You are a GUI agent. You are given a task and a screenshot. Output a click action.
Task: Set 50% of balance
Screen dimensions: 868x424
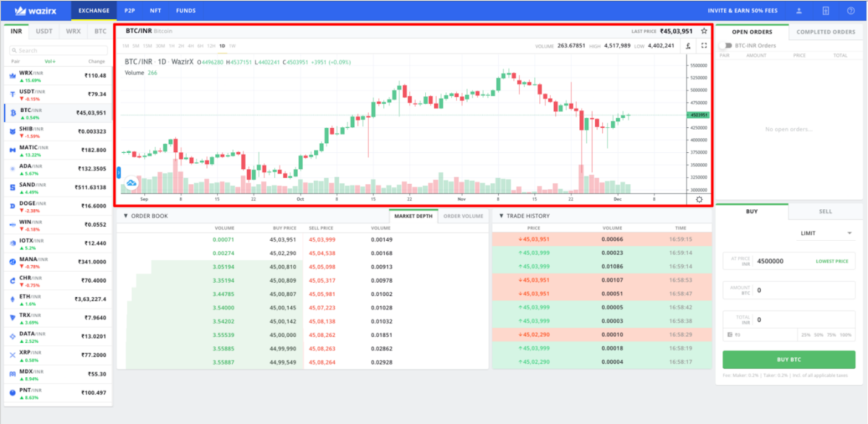click(x=819, y=335)
